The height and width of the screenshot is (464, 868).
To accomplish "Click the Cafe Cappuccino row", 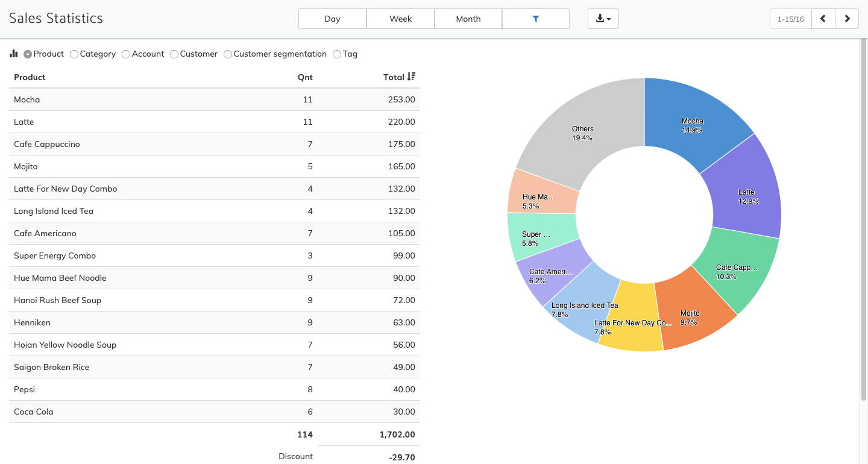I will click(x=215, y=144).
